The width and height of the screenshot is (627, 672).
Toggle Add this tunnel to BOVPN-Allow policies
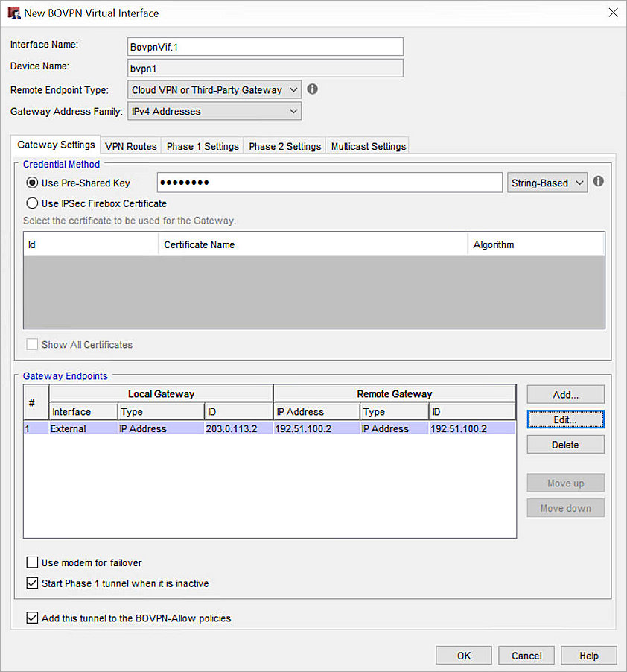(32, 618)
